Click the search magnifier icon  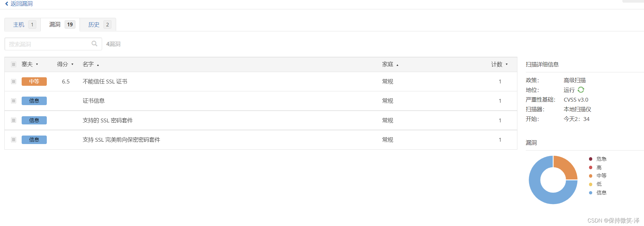tap(94, 44)
